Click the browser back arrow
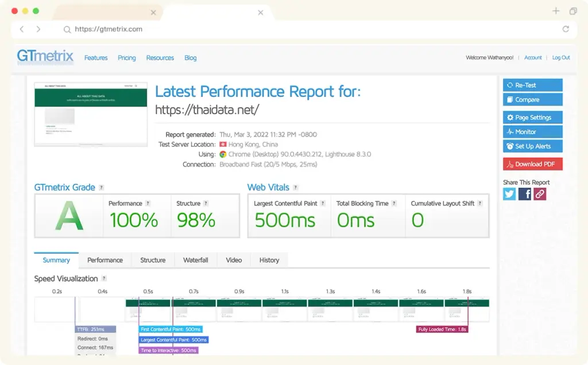Image resolution: width=588 pixels, height=365 pixels. tap(22, 29)
